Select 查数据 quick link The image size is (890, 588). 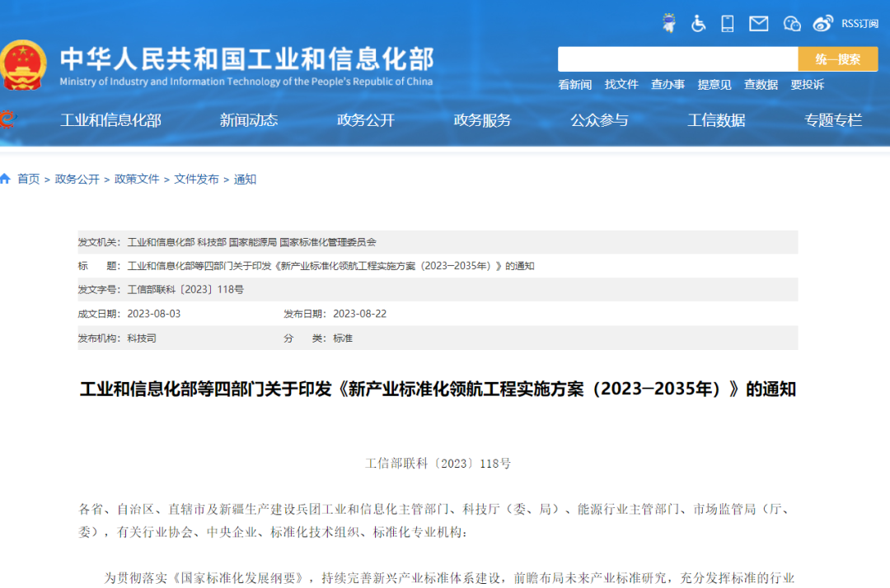coord(761,85)
